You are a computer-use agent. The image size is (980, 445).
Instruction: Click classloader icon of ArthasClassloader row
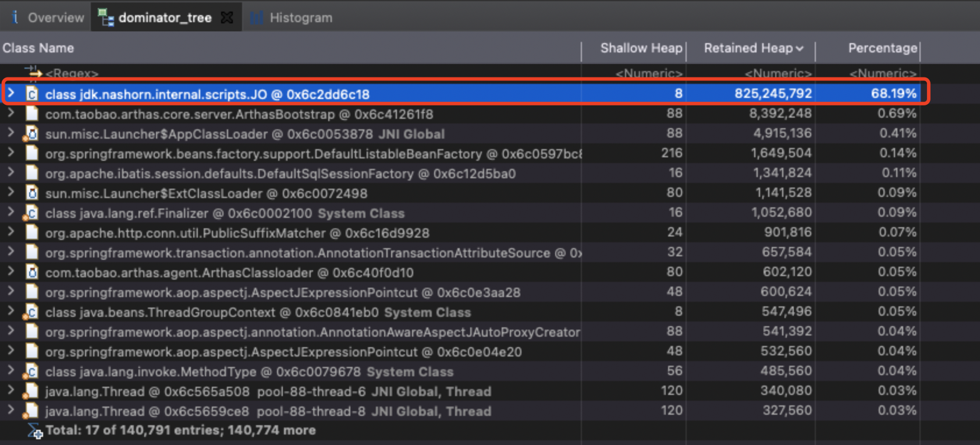pos(32,272)
